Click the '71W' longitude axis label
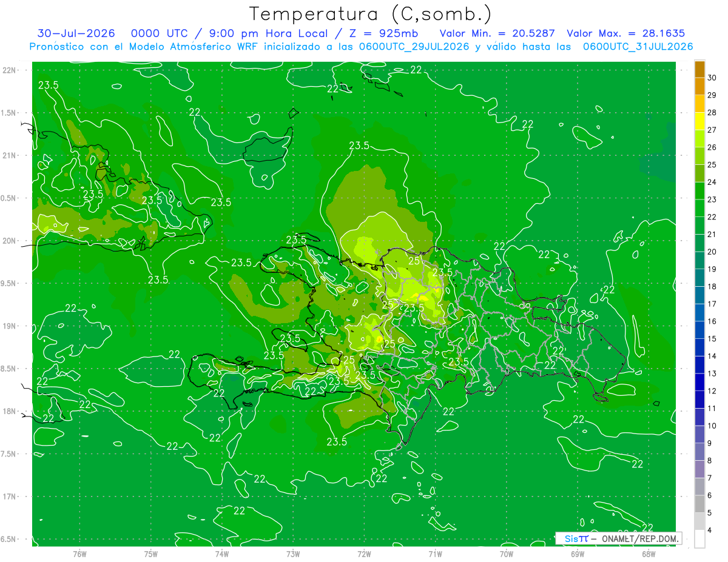 coord(435,554)
